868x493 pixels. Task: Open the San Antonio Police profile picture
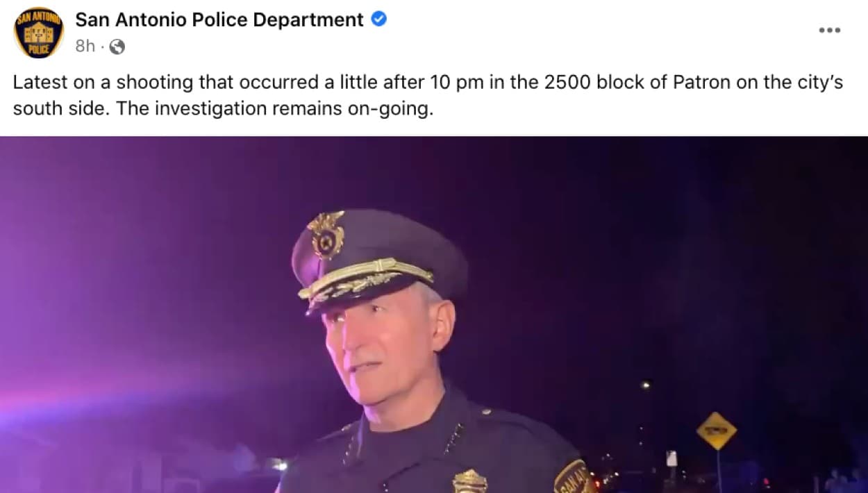click(x=38, y=32)
